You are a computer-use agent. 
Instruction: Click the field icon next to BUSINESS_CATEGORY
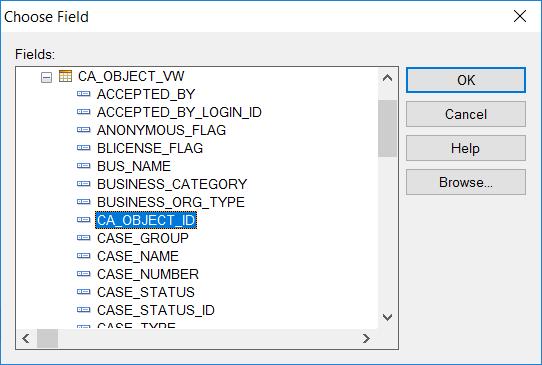(83, 184)
